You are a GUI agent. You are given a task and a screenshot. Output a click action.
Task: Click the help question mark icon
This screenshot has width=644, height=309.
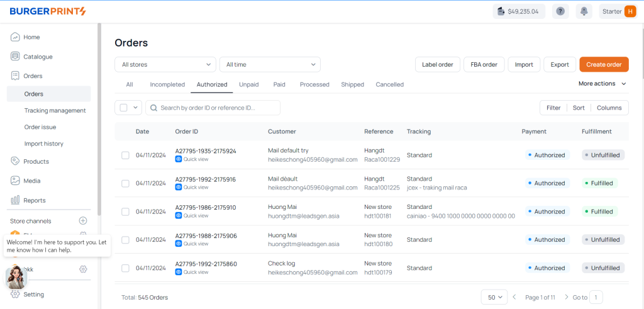click(560, 11)
